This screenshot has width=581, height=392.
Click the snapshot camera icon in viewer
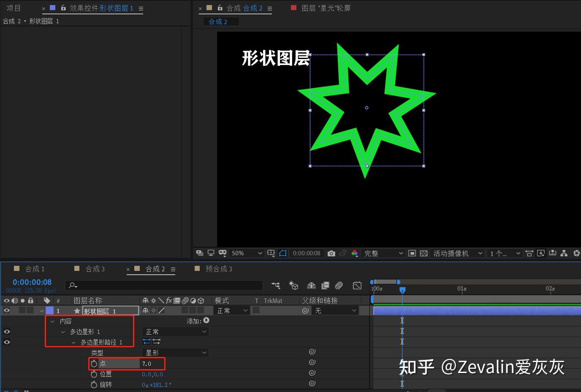tap(331, 253)
